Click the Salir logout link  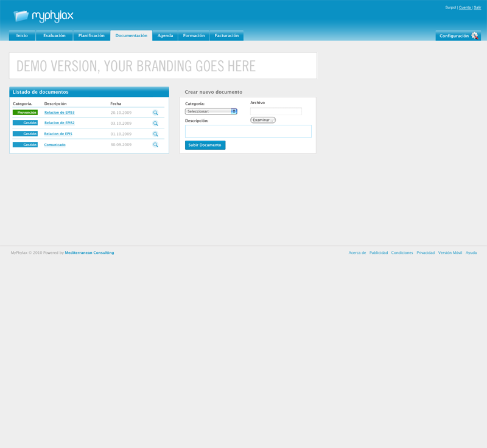coord(477,7)
